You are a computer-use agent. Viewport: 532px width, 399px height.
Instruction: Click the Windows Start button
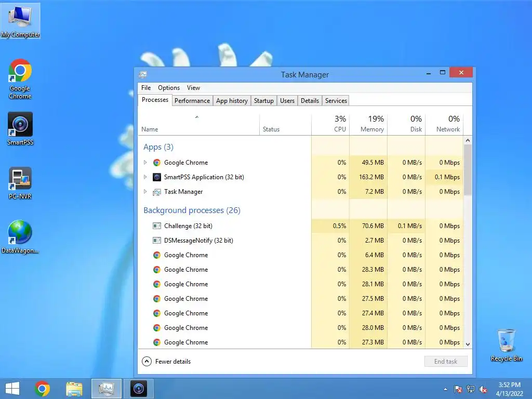point(12,389)
